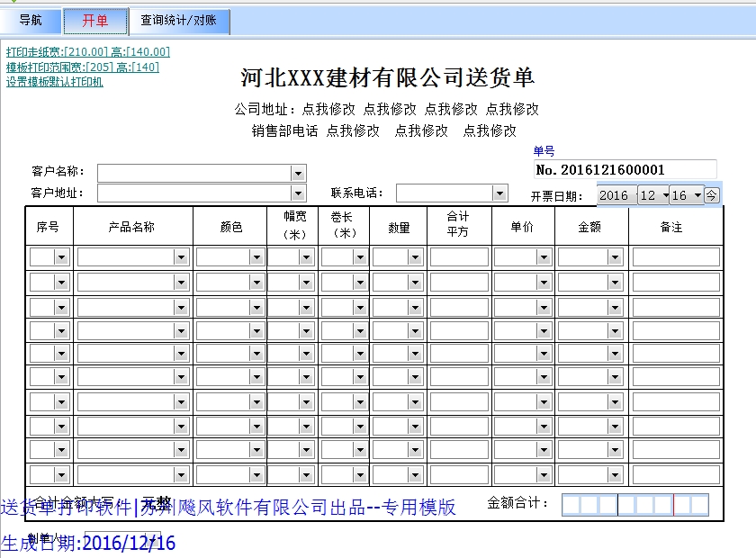Open 颜色 dropdown in the second table row
Viewport: 756px width, 558px height.
(256, 282)
